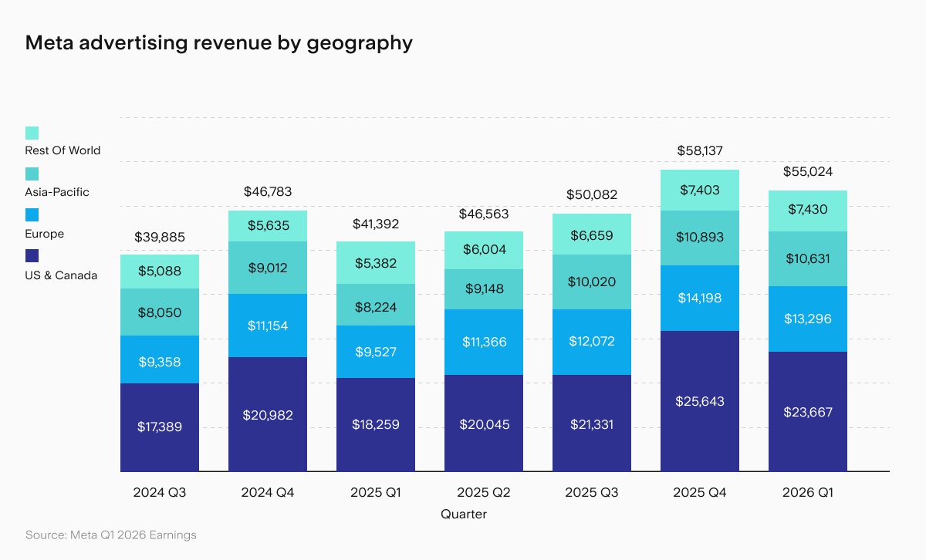Click the 2024 Q4 axis label

[268, 492]
